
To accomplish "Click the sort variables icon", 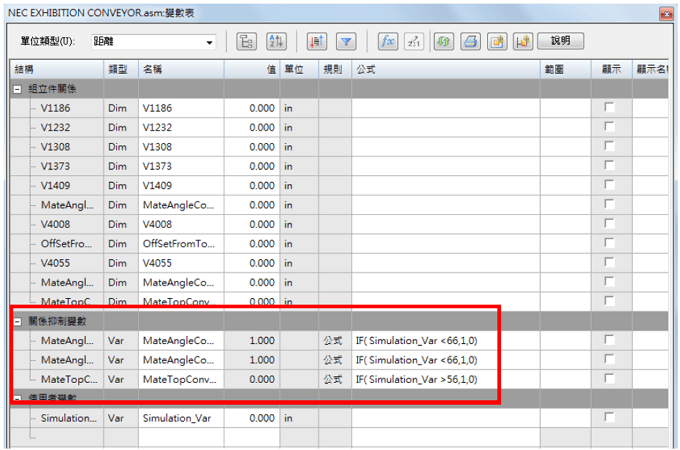I will (x=277, y=41).
